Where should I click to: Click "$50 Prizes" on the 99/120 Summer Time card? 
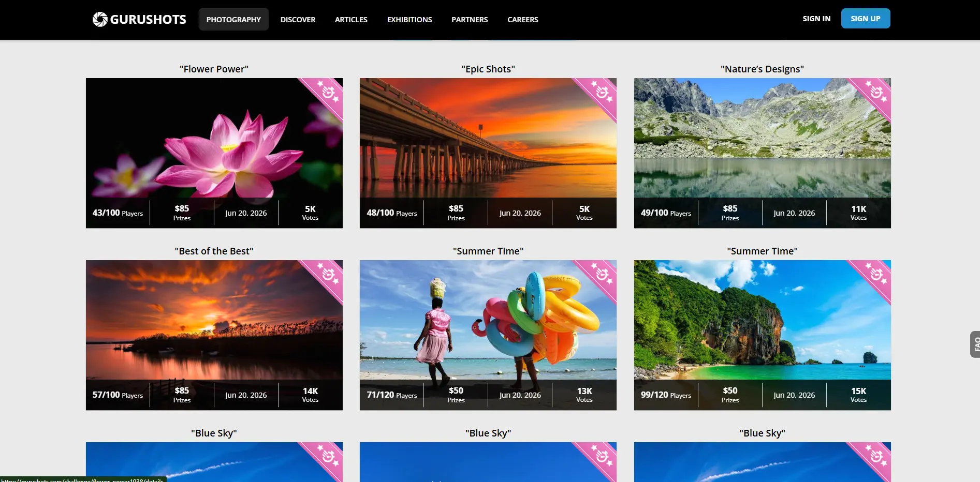[x=730, y=395]
